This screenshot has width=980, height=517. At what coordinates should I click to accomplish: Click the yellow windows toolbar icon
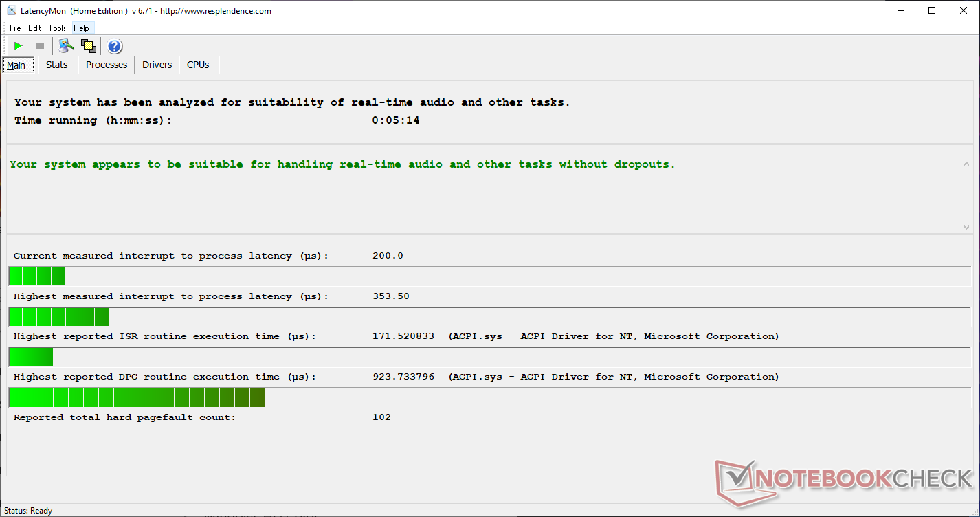point(88,46)
